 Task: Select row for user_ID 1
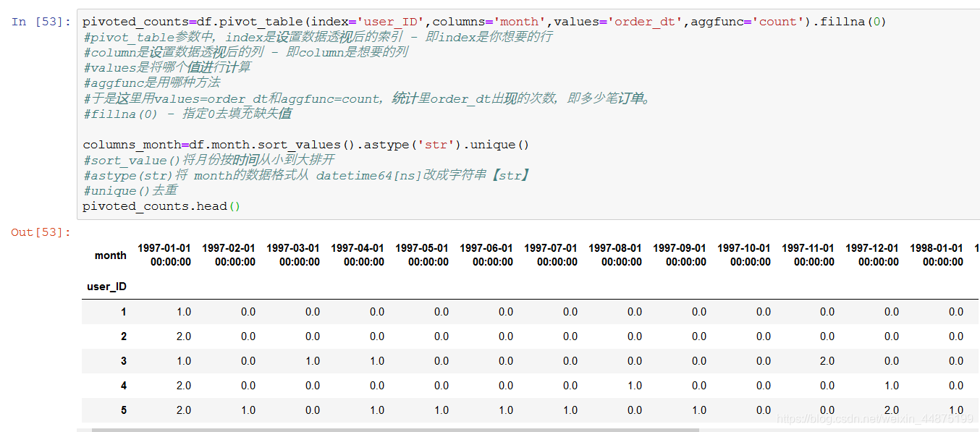pos(123,312)
